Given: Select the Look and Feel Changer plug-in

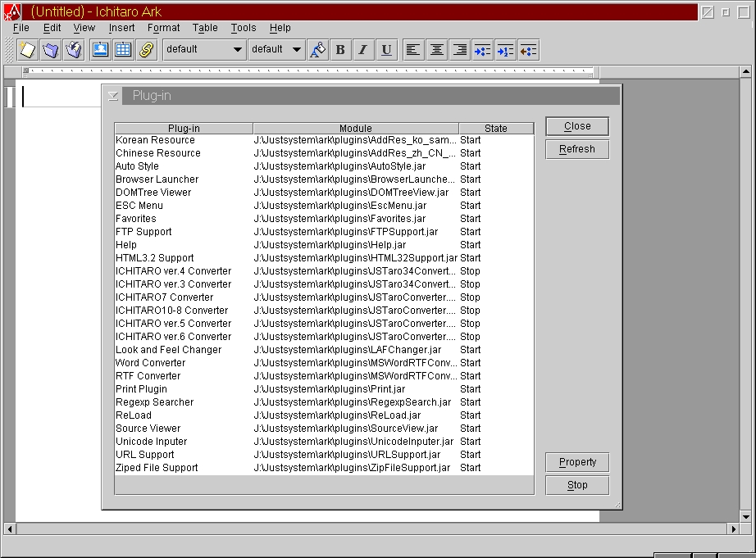Looking at the screenshot, I should (324, 350).
